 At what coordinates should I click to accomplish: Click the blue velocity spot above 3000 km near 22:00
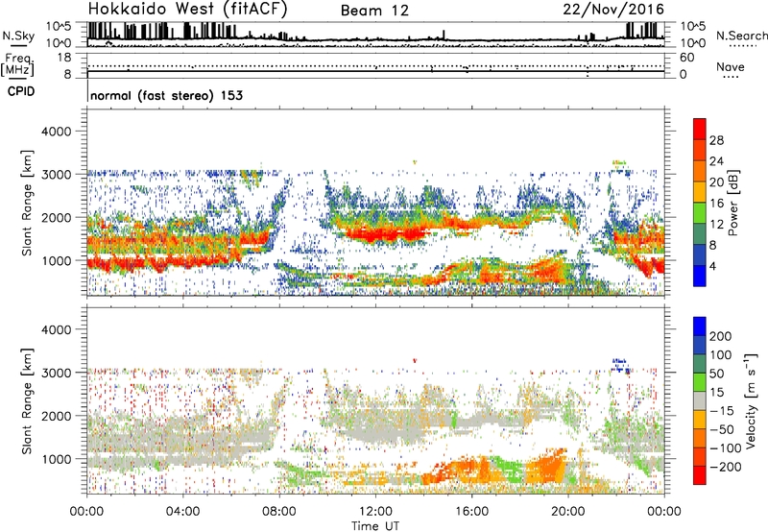620,366
